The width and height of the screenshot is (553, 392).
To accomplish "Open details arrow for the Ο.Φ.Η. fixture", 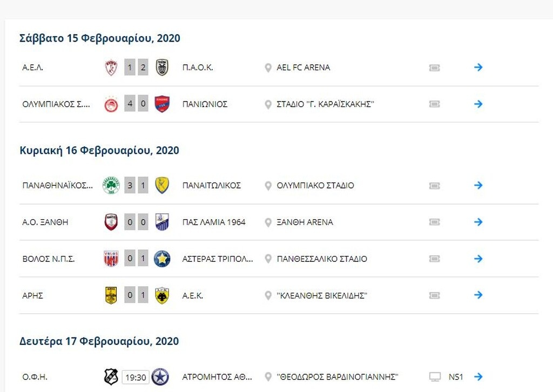I will 477,377.
